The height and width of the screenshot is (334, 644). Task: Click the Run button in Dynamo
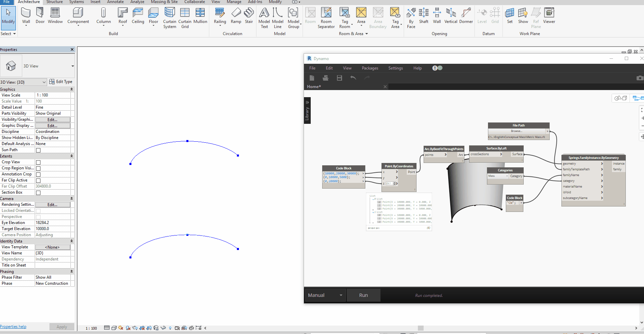click(363, 295)
